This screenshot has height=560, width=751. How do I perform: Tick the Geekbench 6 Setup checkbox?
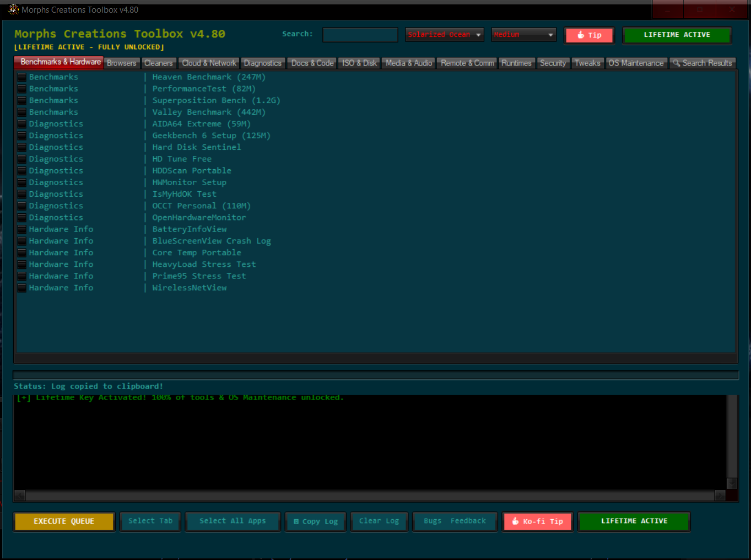pyautogui.click(x=22, y=136)
